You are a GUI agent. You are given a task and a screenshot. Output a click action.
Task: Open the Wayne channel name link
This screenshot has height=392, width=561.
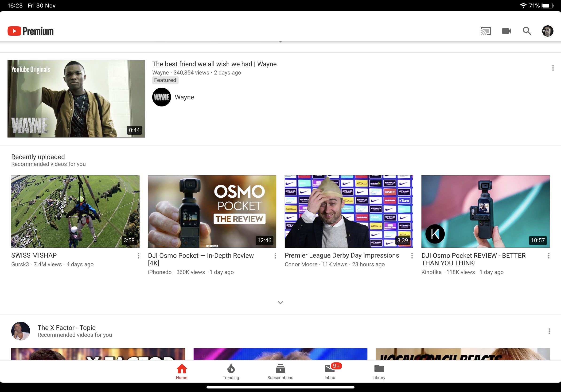(184, 97)
